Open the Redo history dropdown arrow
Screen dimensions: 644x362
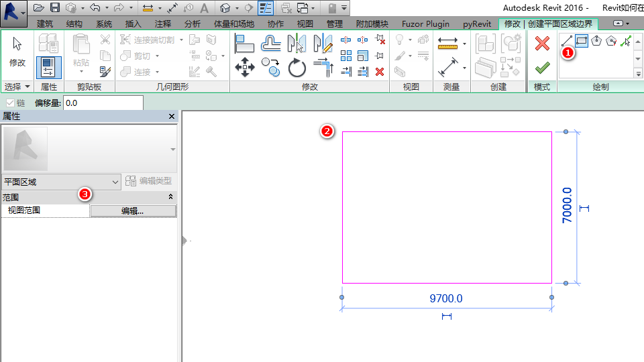pyautogui.click(x=131, y=8)
